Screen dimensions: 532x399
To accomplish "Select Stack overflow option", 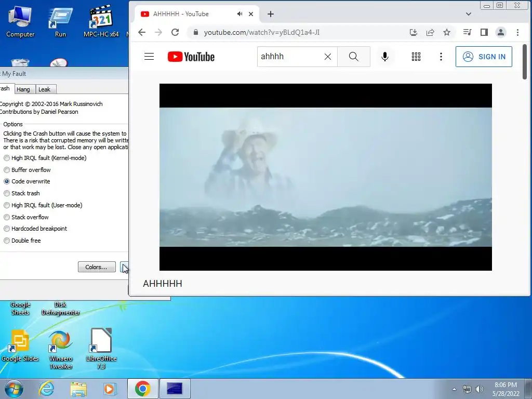I will pyautogui.click(x=26, y=217).
